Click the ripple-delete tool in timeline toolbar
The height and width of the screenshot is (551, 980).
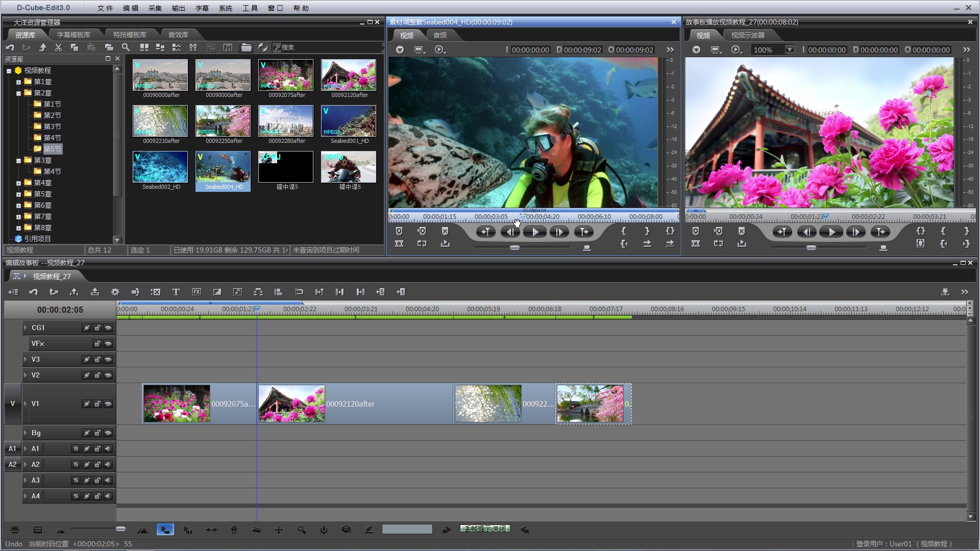click(155, 292)
